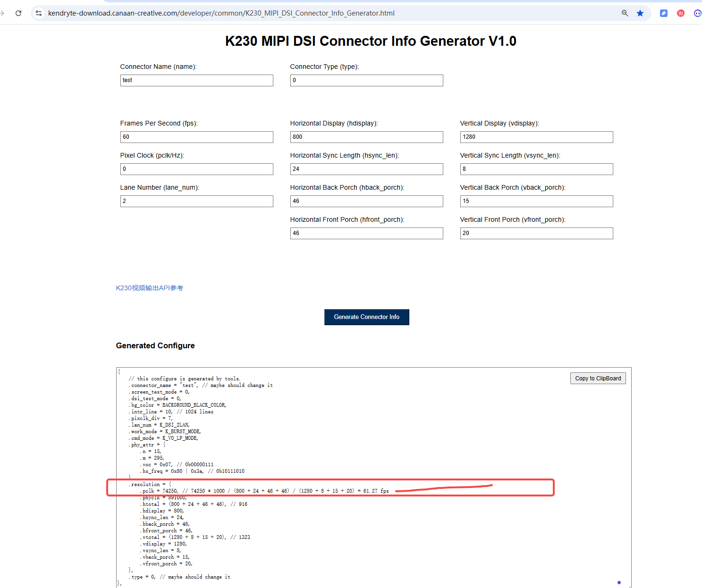Reload the current page
The width and height of the screenshot is (702, 588).
coord(18,13)
